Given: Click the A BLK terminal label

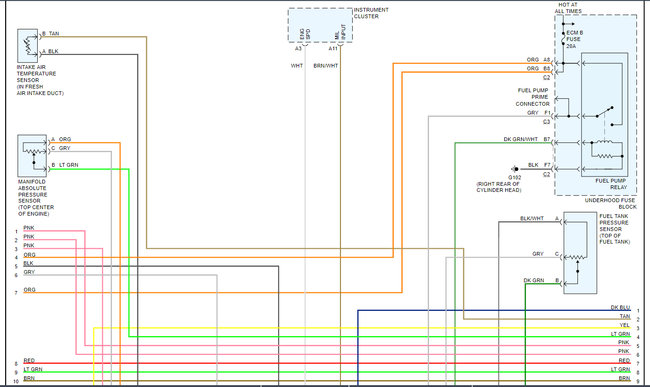Looking at the screenshot, I should pyautogui.click(x=50, y=51).
